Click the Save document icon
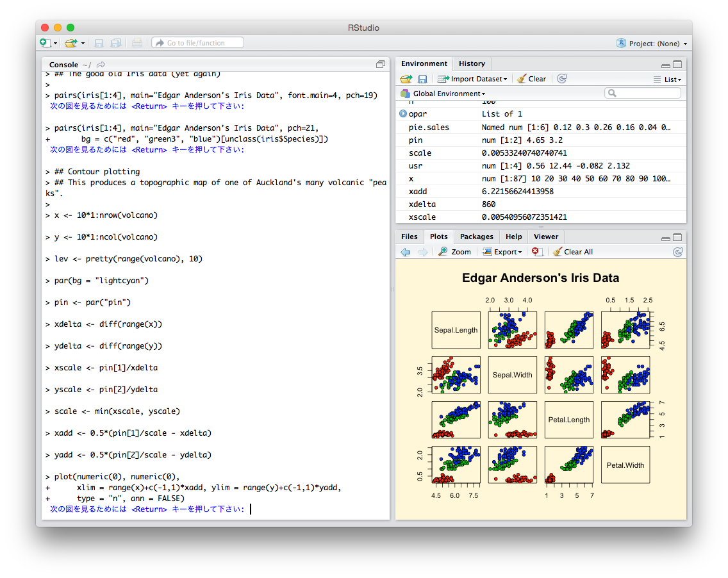The image size is (728, 578). (x=99, y=43)
